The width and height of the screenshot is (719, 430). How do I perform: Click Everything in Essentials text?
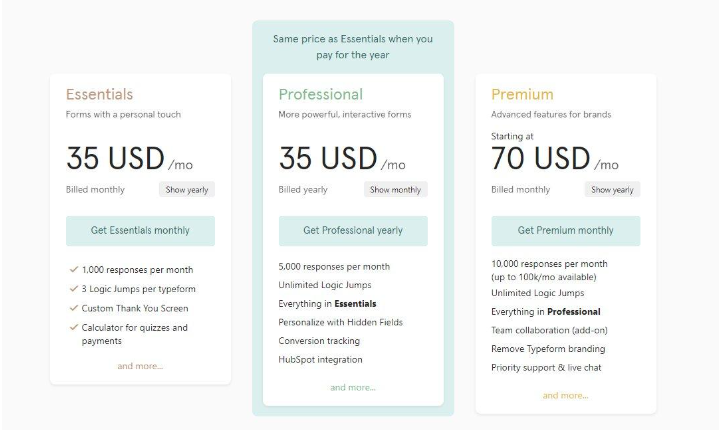pyautogui.click(x=327, y=303)
